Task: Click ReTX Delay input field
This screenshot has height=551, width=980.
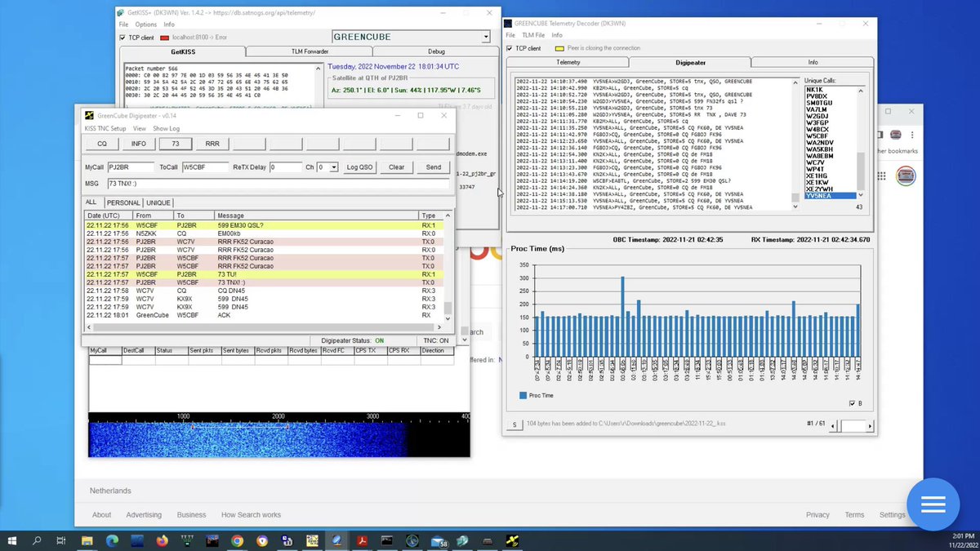Action: 286,167
